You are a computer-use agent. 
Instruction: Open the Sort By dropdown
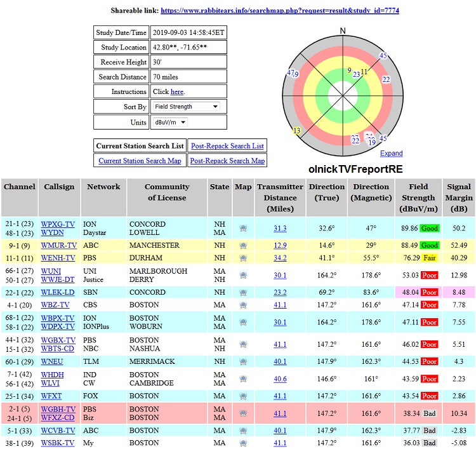click(x=186, y=107)
